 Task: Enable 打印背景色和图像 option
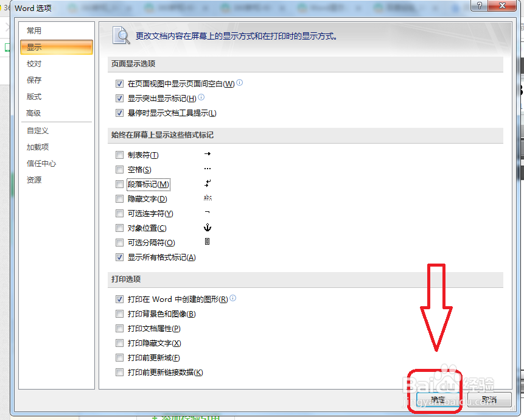(x=119, y=313)
